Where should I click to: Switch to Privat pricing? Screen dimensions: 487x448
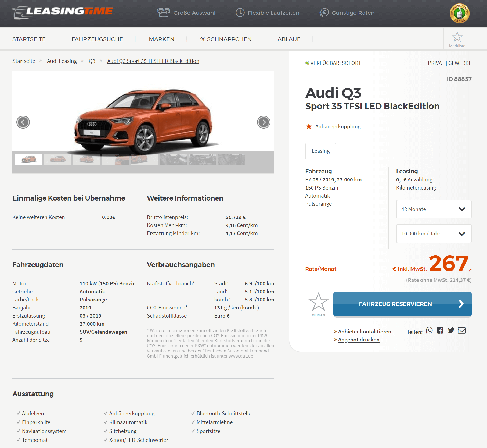coord(436,63)
